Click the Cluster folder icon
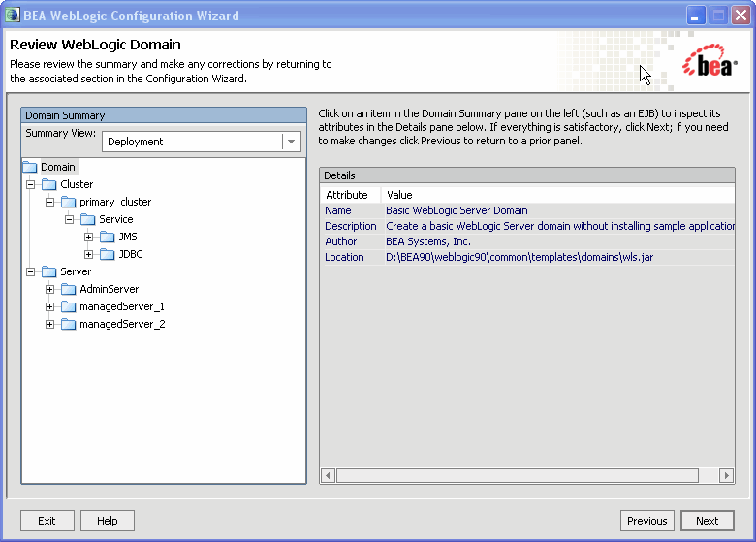This screenshot has width=756, height=542. pyautogui.click(x=49, y=184)
